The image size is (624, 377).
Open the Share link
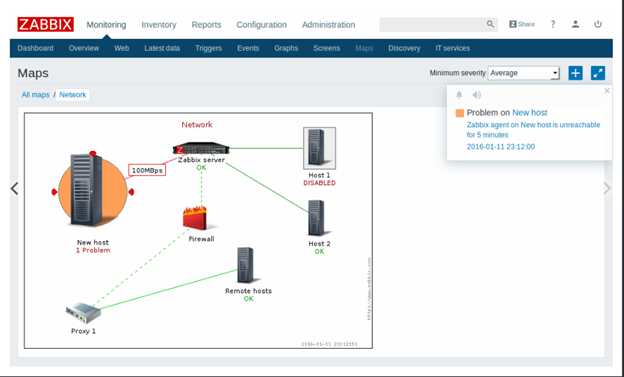pyautogui.click(x=522, y=24)
